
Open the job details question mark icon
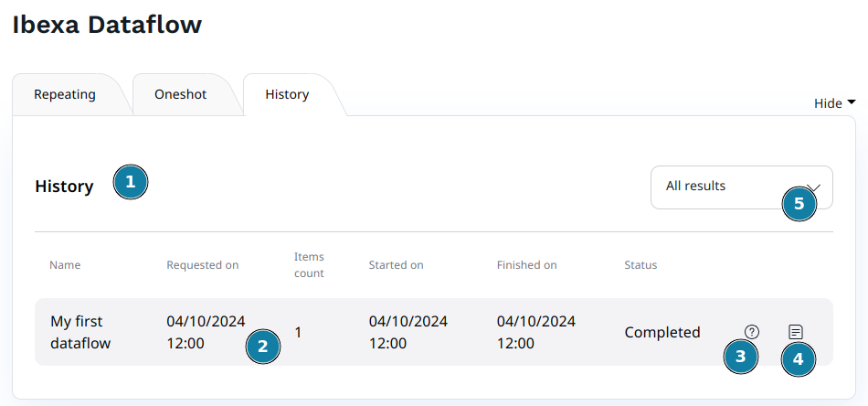coord(752,332)
